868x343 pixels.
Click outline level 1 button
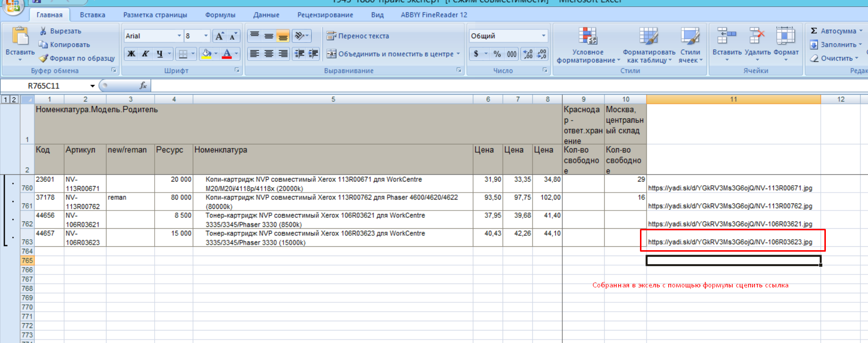point(5,99)
